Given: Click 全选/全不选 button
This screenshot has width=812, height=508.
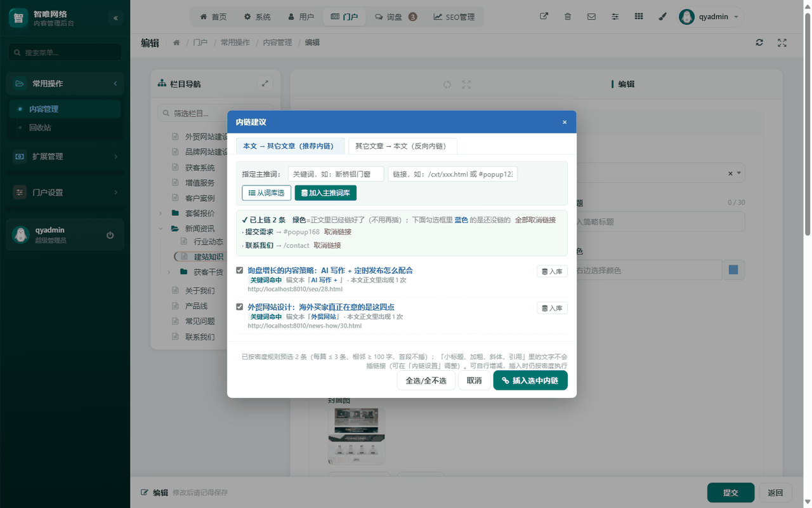Looking at the screenshot, I should [426, 380].
